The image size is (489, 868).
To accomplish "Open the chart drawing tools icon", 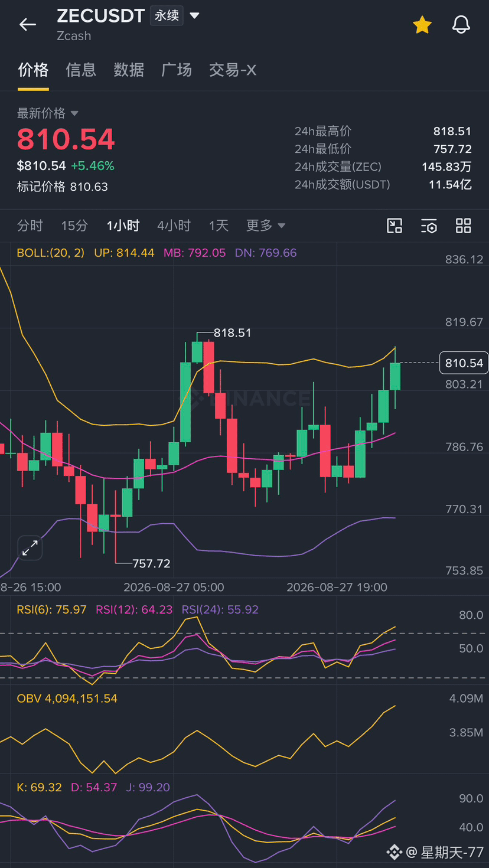I will pos(395,226).
